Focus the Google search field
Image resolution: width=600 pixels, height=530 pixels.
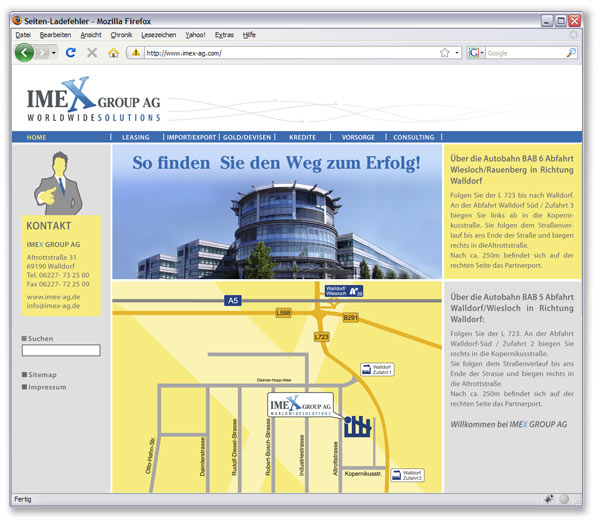526,53
